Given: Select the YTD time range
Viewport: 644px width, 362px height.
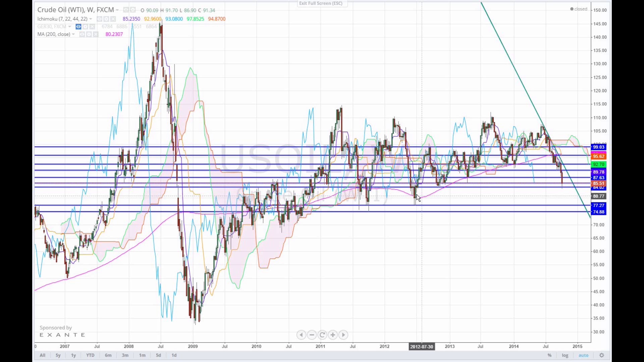Looking at the screenshot, I should 90,355.
